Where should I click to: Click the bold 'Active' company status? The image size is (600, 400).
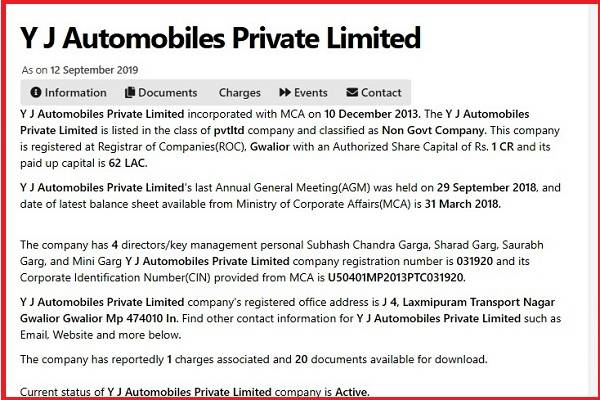[x=351, y=392]
